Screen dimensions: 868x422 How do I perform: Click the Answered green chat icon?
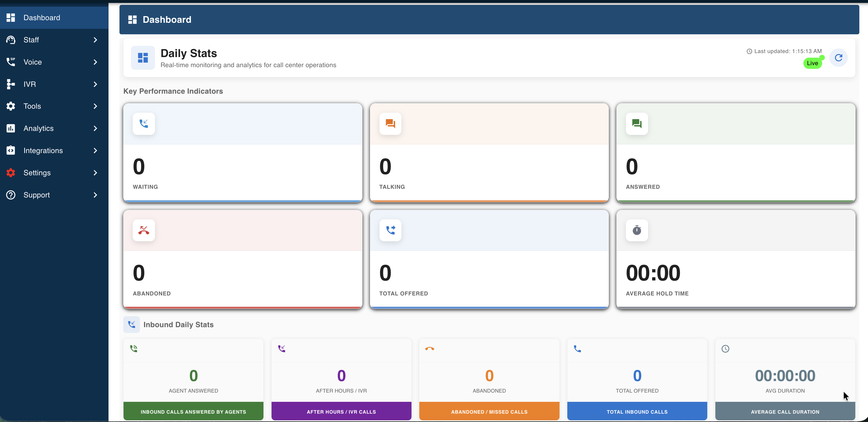(x=637, y=123)
